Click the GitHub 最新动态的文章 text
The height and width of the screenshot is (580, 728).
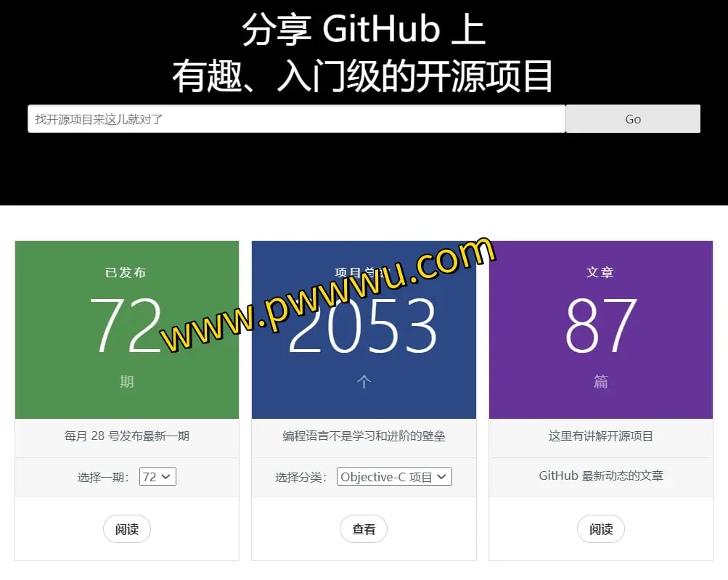601,476
